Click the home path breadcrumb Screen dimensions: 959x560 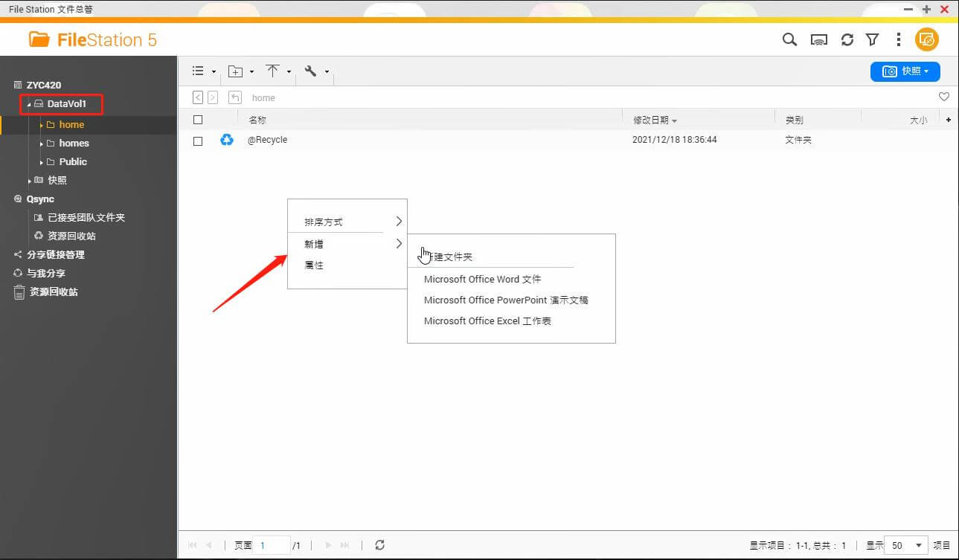click(x=263, y=98)
